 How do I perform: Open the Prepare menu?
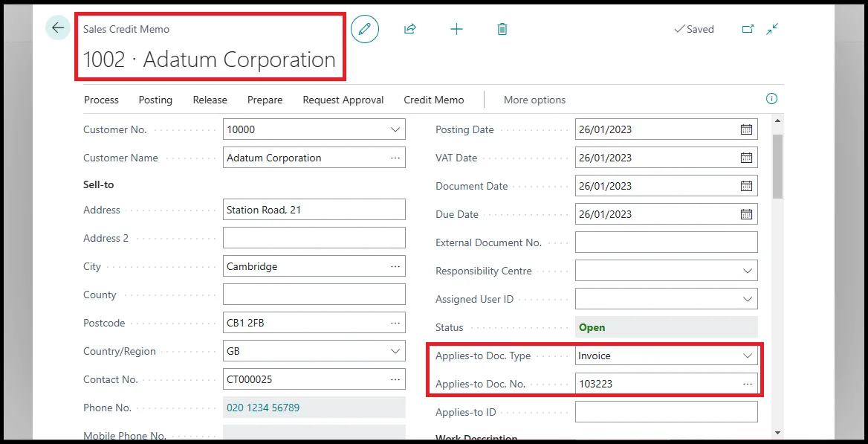click(x=265, y=100)
